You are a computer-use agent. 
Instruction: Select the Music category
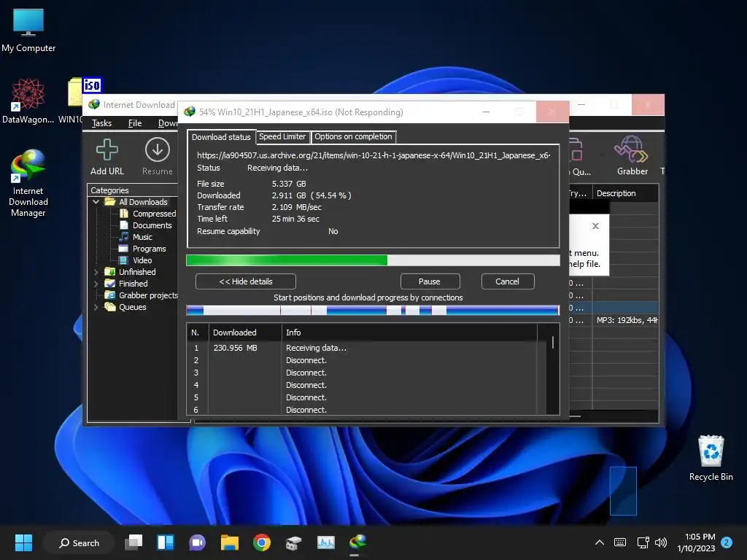pyautogui.click(x=136, y=237)
